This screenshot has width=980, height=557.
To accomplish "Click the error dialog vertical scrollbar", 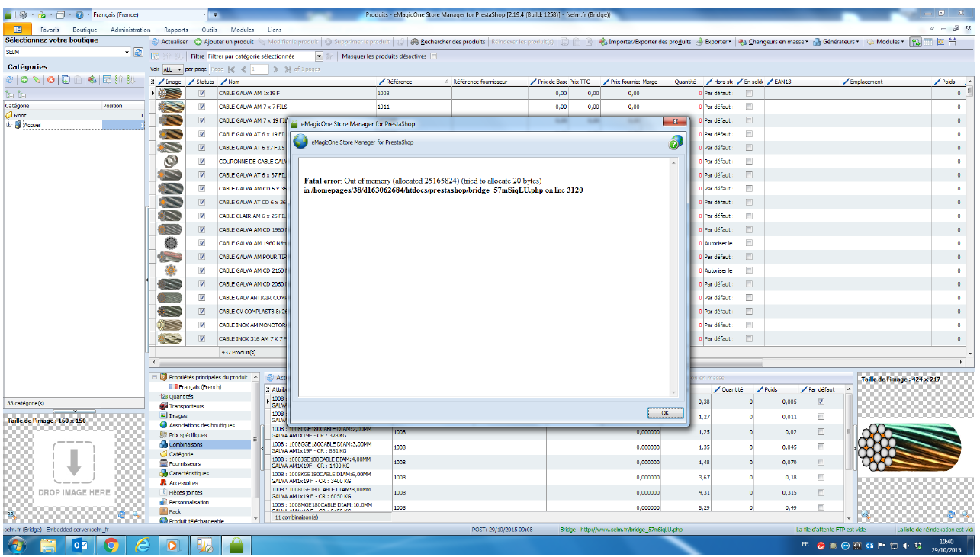I will pyautogui.click(x=674, y=277).
